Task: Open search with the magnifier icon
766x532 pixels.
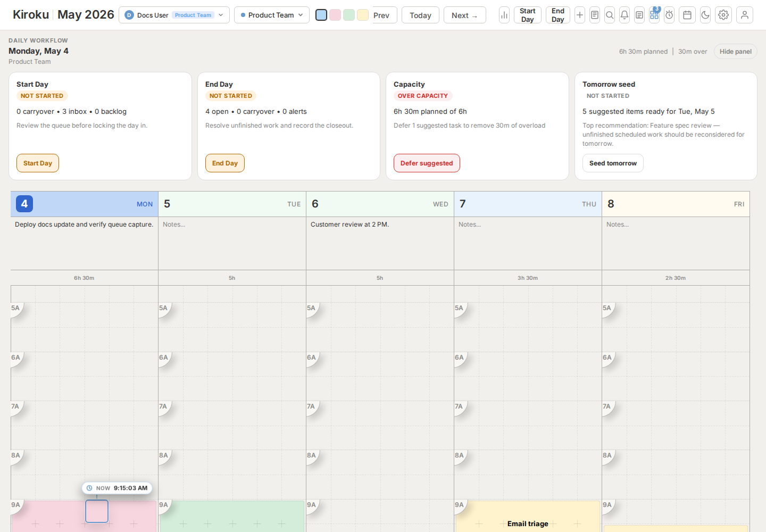Action: pyautogui.click(x=610, y=15)
